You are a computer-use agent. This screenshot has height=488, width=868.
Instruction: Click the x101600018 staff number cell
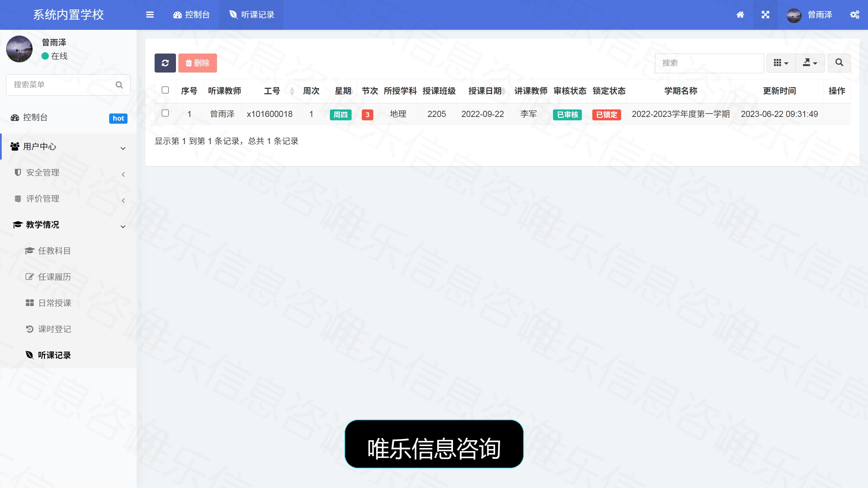tap(270, 114)
